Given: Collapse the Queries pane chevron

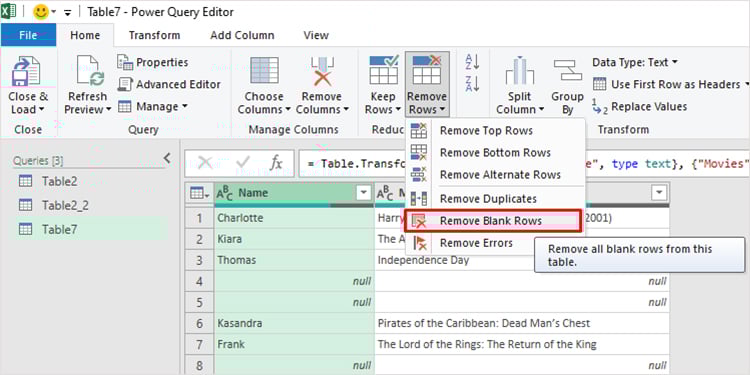Looking at the screenshot, I should 167,158.
